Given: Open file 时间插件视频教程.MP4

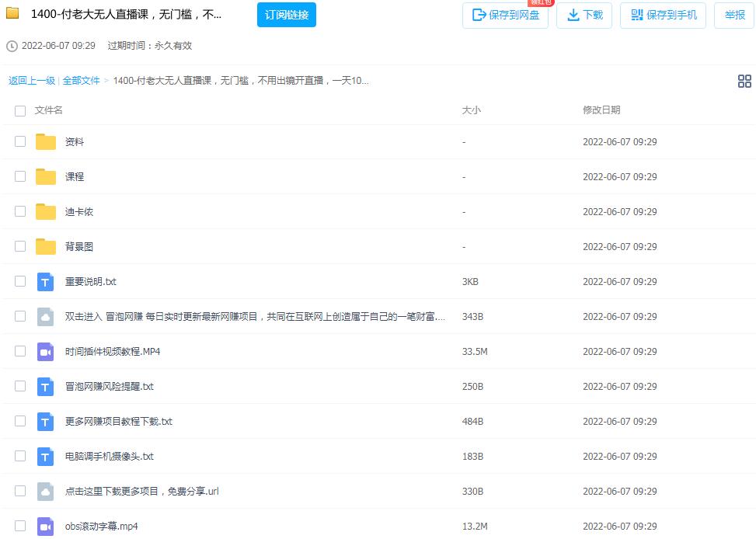Looking at the screenshot, I should pyautogui.click(x=113, y=352).
